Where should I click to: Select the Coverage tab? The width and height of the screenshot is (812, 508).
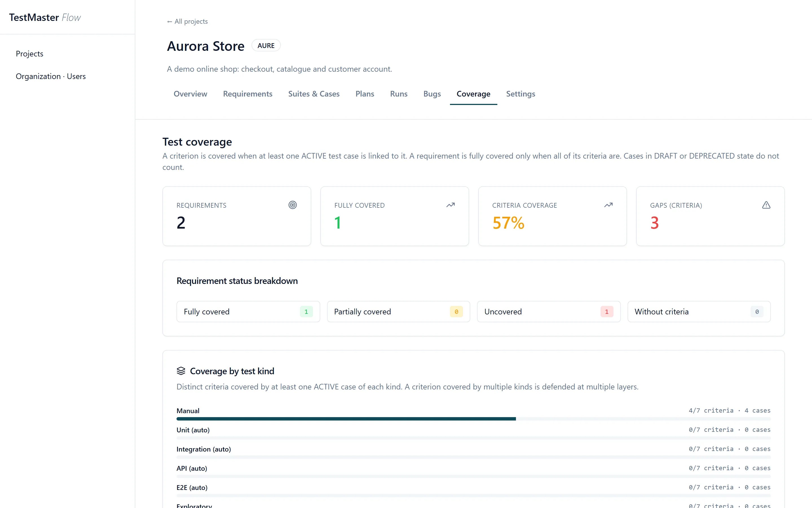[473, 94]
